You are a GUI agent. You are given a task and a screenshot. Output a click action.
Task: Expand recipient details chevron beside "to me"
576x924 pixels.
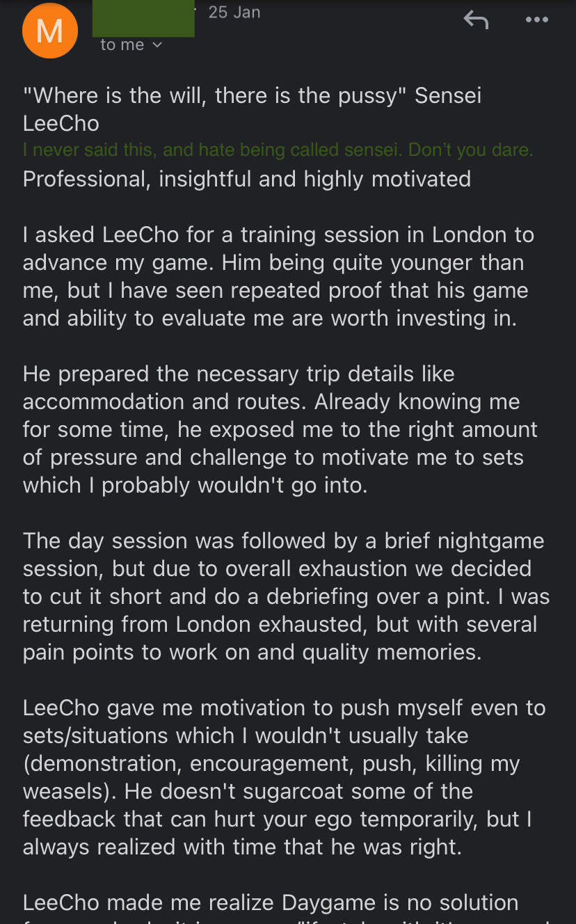click(157, 45)
